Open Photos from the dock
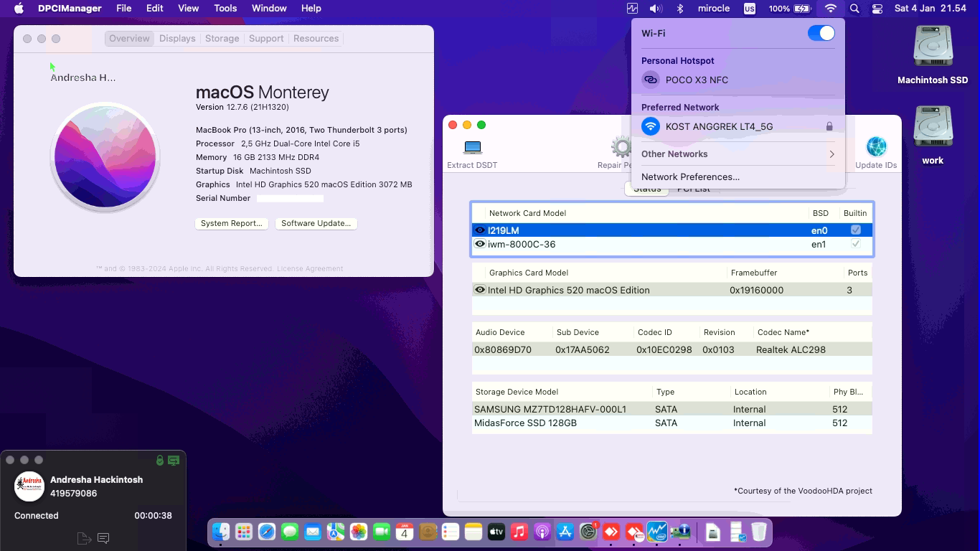 pos(359,532)
